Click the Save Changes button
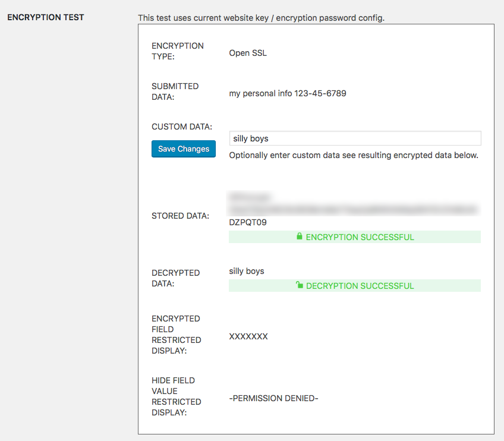This screenshot has width=504, height=441. coord(183,149)
